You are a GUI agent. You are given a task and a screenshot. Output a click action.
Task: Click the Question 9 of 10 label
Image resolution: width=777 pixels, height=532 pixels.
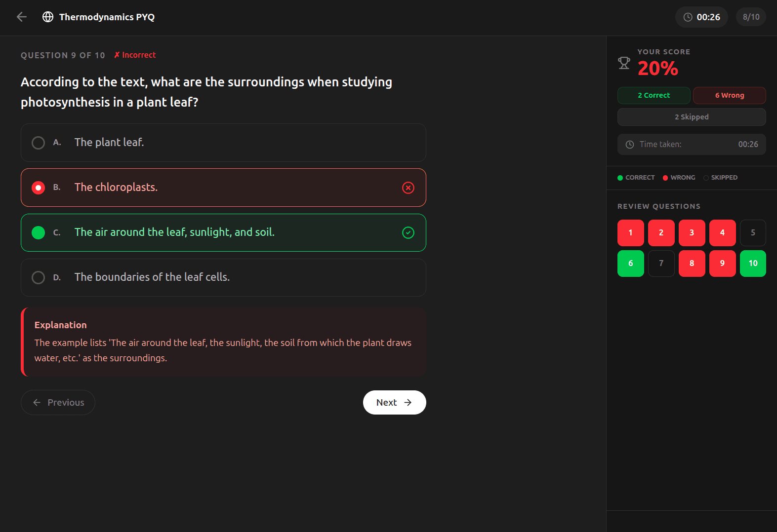(63, 55)
